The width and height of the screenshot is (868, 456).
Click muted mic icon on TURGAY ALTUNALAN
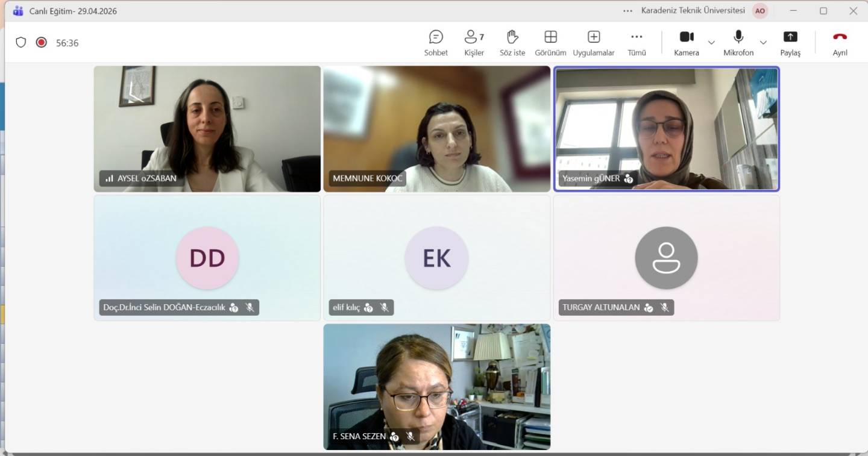pyautogui.click(x=665, y=307)
